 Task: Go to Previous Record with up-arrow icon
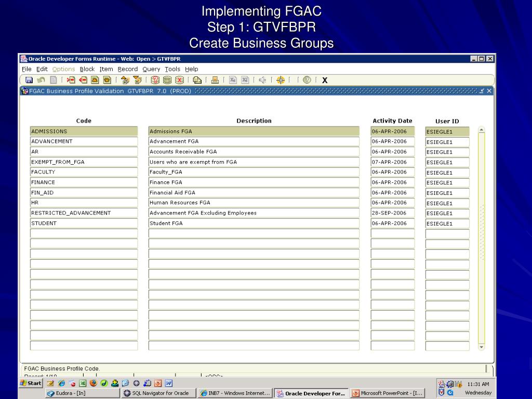95,80
